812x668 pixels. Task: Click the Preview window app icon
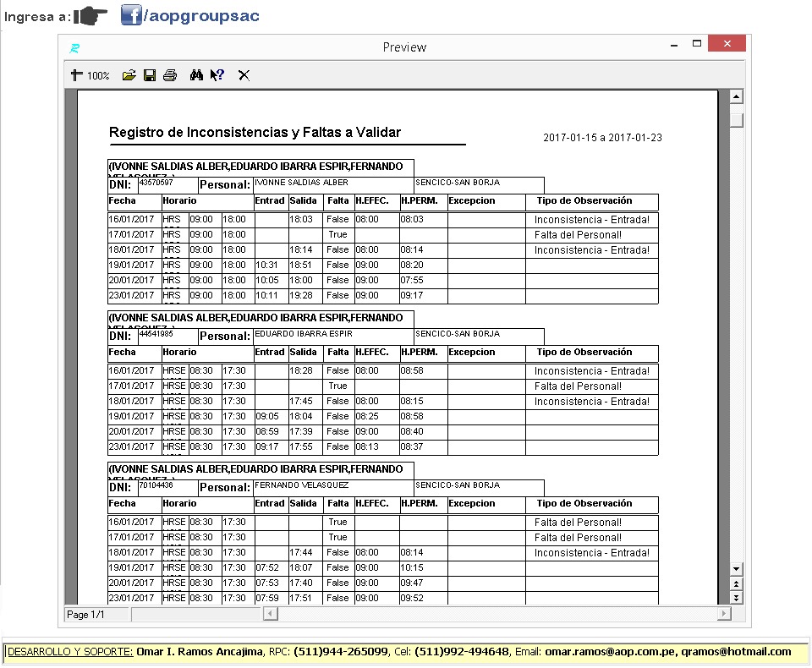74,48
